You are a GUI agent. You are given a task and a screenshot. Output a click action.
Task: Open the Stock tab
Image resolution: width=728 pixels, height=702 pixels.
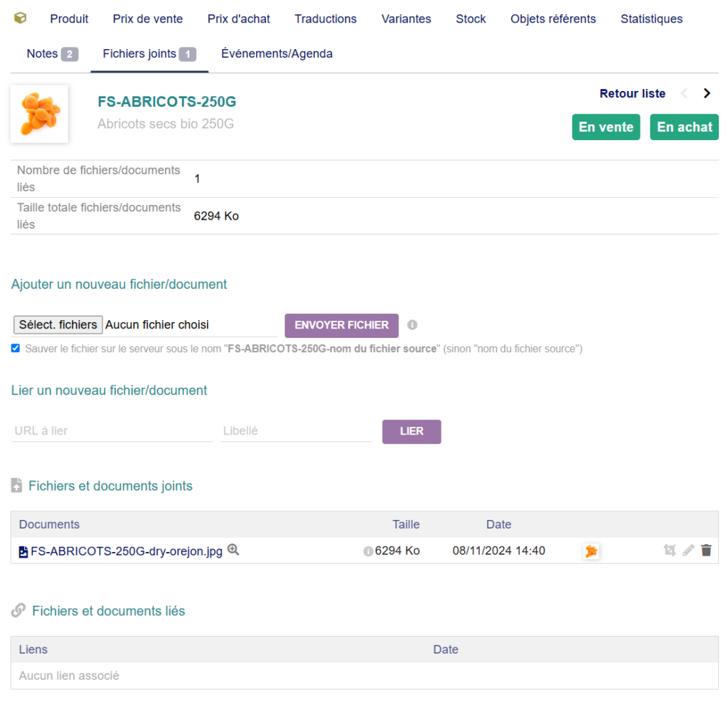pyautogui.click(x=471, y=19)
